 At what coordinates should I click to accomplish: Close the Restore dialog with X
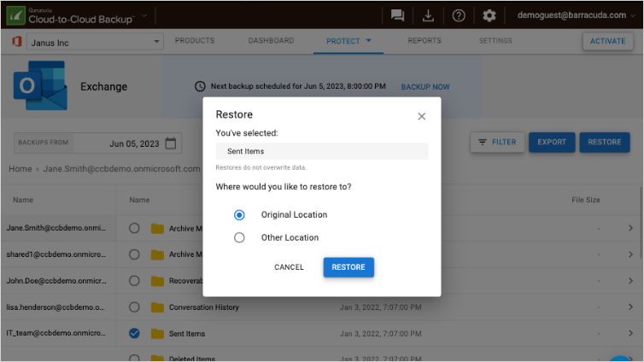421,116
